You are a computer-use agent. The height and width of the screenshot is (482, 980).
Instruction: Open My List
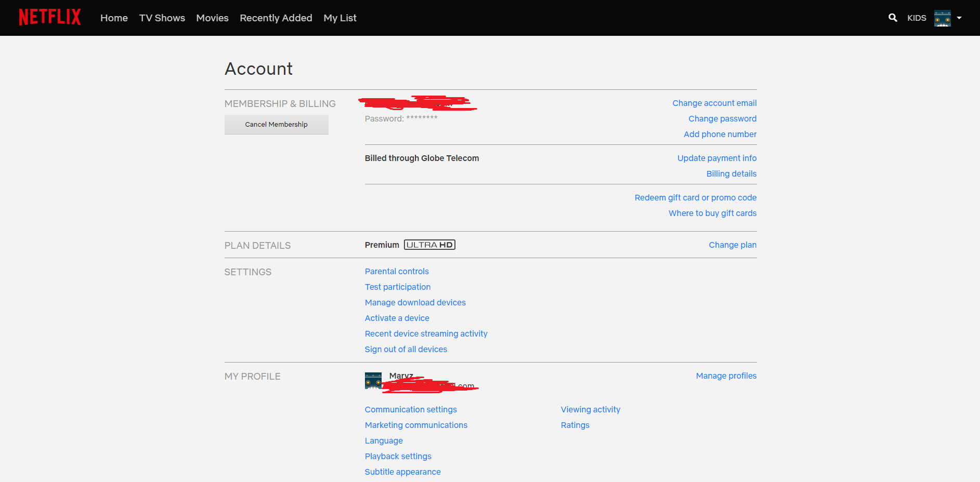click(340, 18)
